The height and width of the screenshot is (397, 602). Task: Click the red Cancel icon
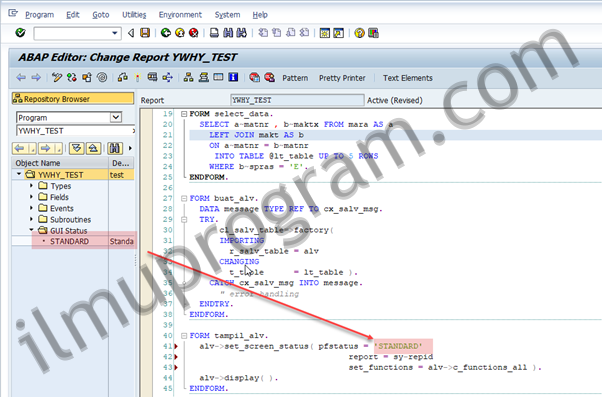194,33
